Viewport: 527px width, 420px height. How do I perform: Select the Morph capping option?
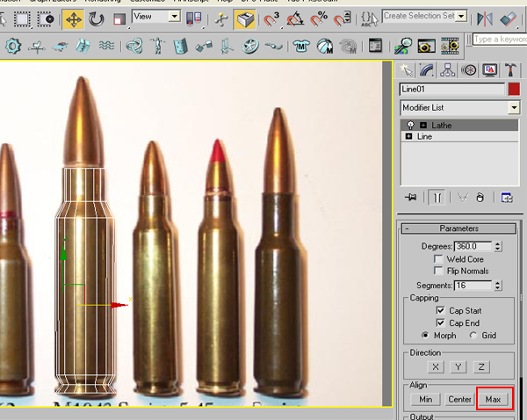pos(425,335)
